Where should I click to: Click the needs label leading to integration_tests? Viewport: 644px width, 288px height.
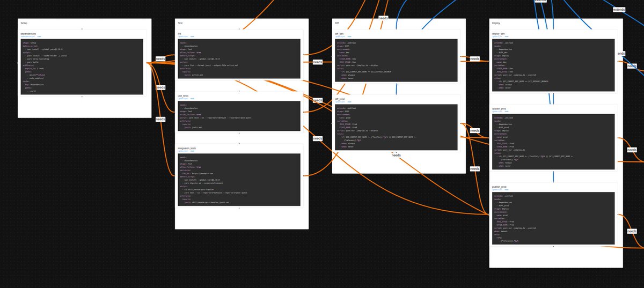(160, 119)
